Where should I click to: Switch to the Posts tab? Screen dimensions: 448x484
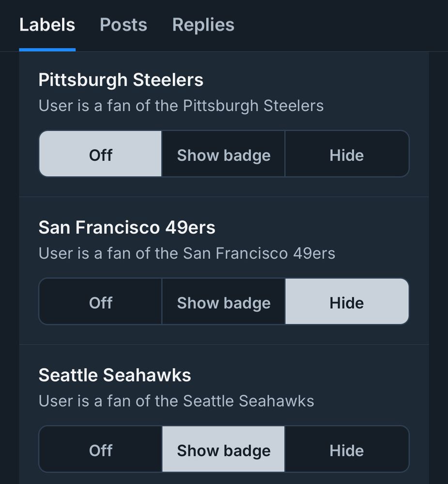(x=124, y=25)
